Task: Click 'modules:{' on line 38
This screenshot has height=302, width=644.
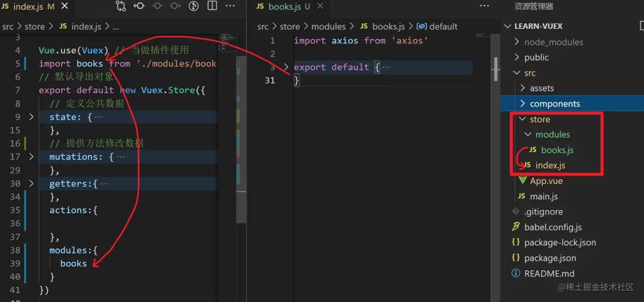Action: [x=73, y=250]
